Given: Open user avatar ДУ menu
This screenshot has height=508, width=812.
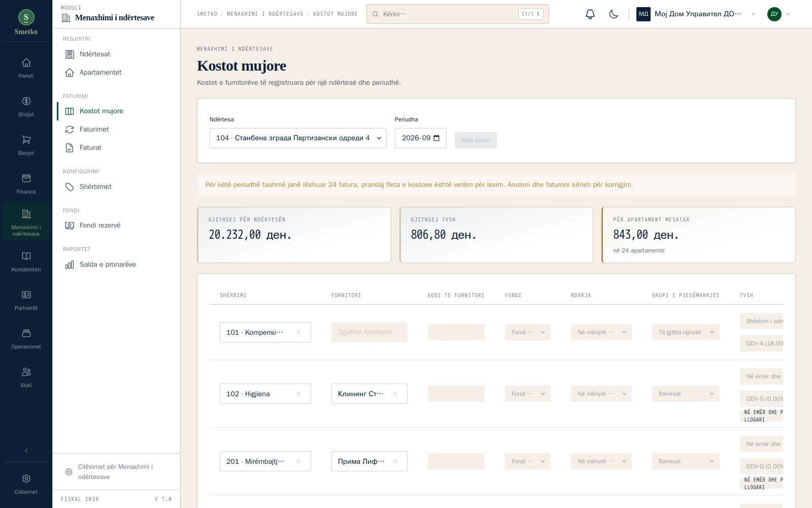Looking at the screenshot, I should click(779, 14).
